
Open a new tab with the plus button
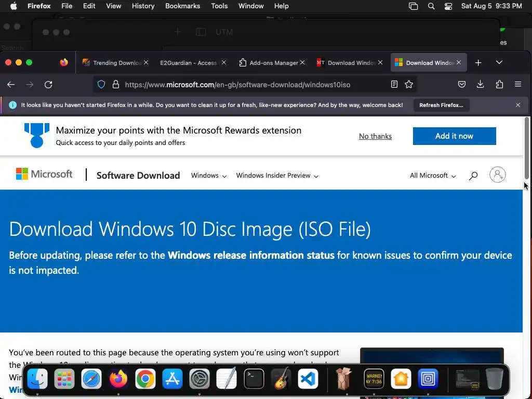(x=478, y=63)
